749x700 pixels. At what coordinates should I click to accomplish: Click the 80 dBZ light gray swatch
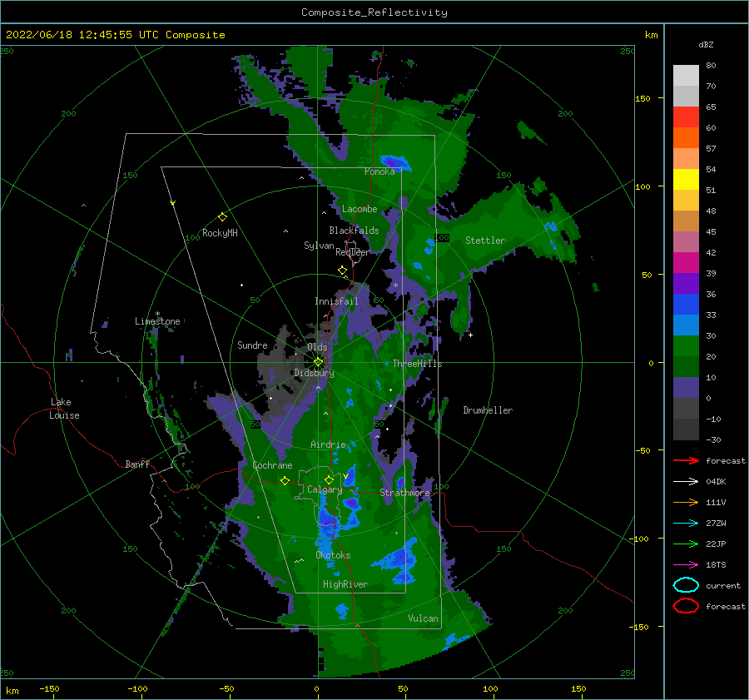click(686, 75)
